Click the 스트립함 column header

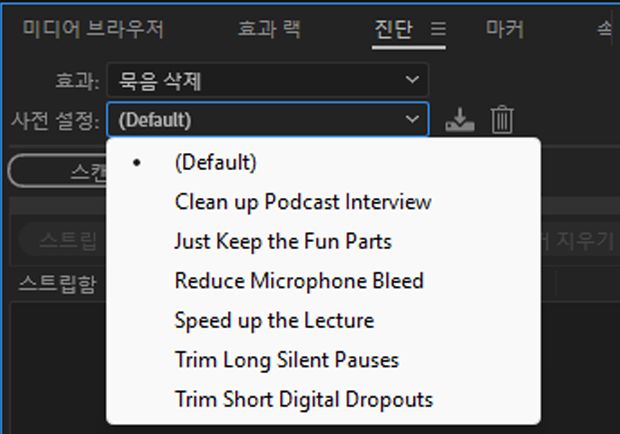(x=58, y=284)
